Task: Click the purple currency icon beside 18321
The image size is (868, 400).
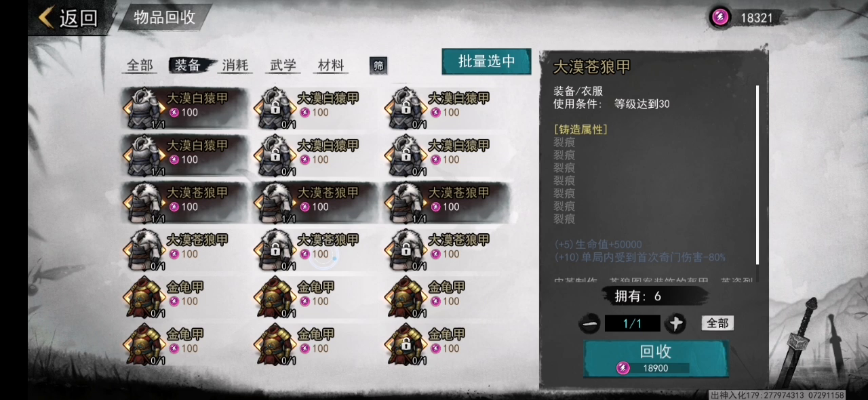Action: (x=720, y=18)
